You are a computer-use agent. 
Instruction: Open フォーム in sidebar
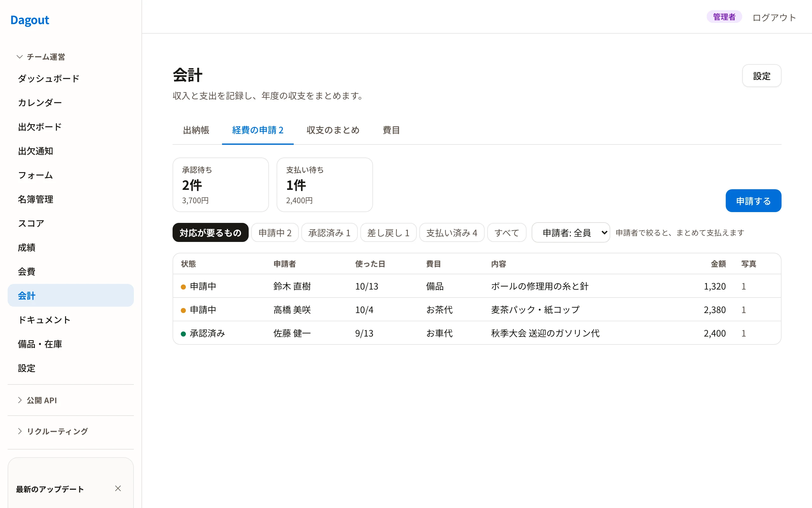[70, 175]
